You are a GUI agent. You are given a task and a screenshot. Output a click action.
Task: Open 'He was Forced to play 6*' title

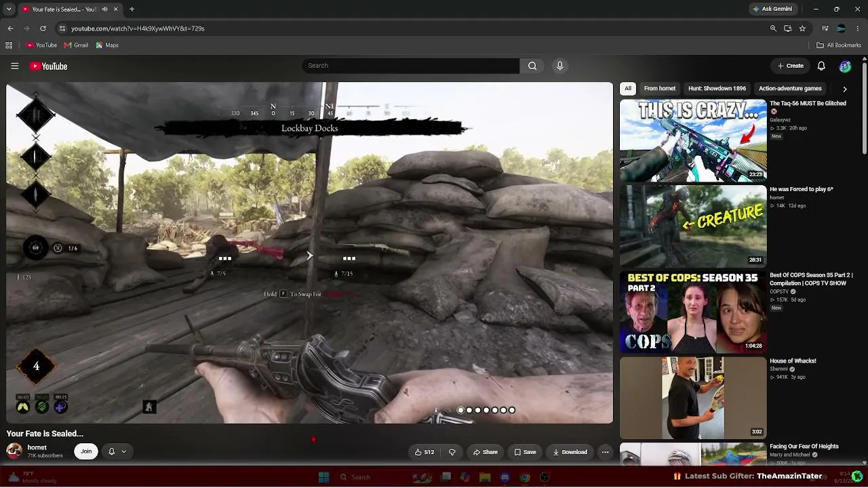tap(801, 190)
